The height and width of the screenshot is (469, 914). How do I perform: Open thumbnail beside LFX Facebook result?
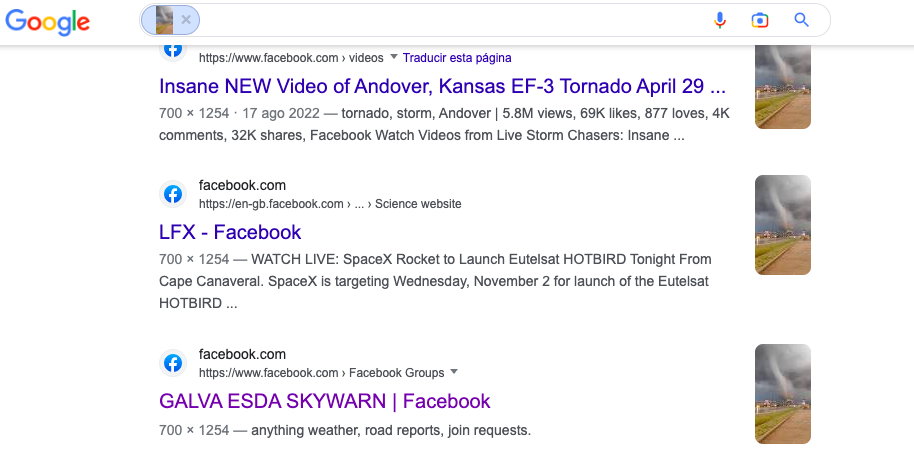tap(783, 225)
